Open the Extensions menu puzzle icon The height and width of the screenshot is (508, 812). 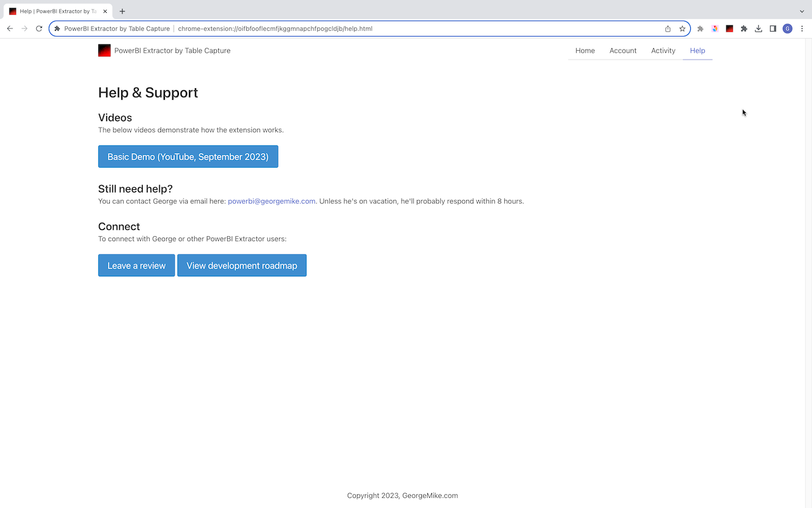tap(744, 29)
